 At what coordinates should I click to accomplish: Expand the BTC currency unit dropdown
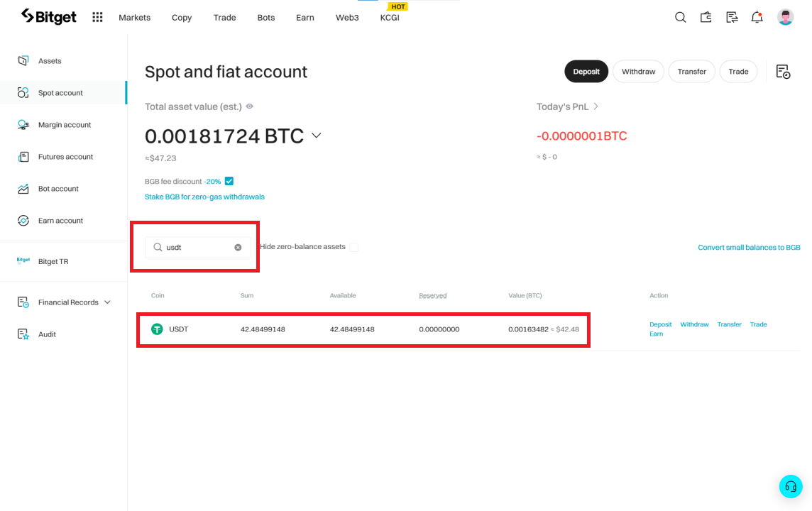pyautogui.click(x=317, y=136)
